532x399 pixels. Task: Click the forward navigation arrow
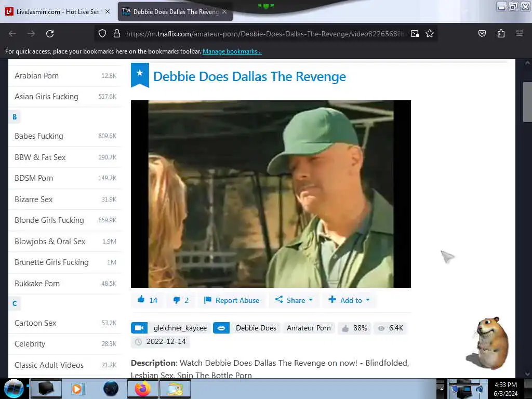click(31, 34)
